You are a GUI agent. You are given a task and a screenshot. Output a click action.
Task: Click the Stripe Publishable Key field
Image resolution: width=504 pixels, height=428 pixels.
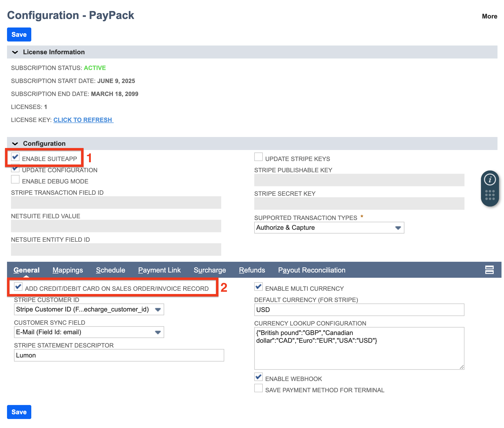(359, 180)
